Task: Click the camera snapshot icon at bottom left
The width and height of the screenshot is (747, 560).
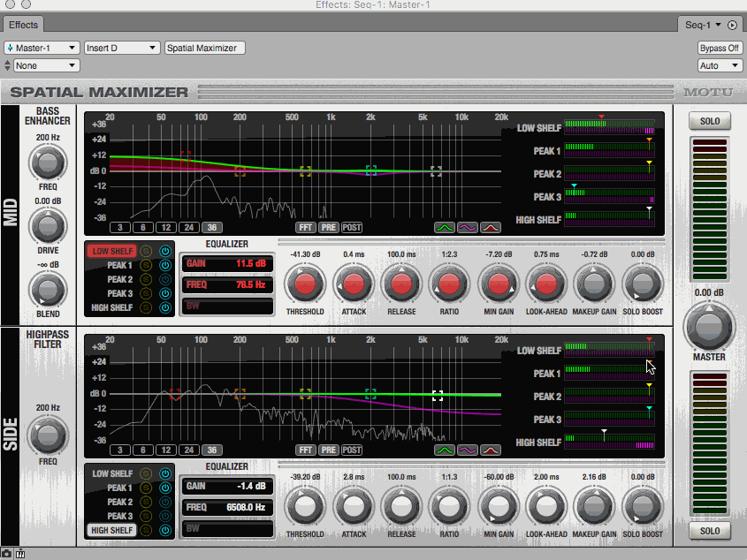Action: [x=7, y=554]
